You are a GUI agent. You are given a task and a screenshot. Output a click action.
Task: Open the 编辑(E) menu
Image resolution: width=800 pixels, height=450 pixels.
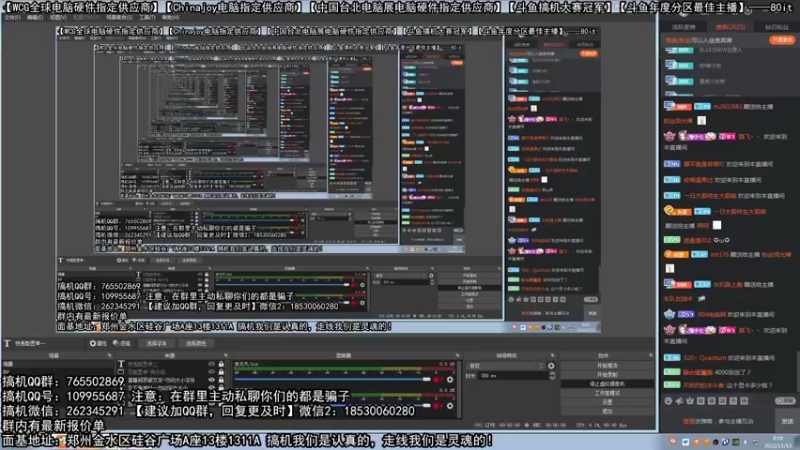point(35,17)
